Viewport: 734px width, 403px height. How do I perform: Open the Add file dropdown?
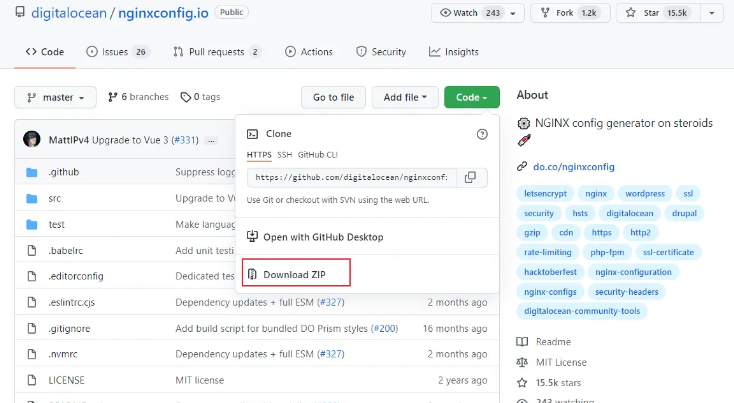point(405,97)
